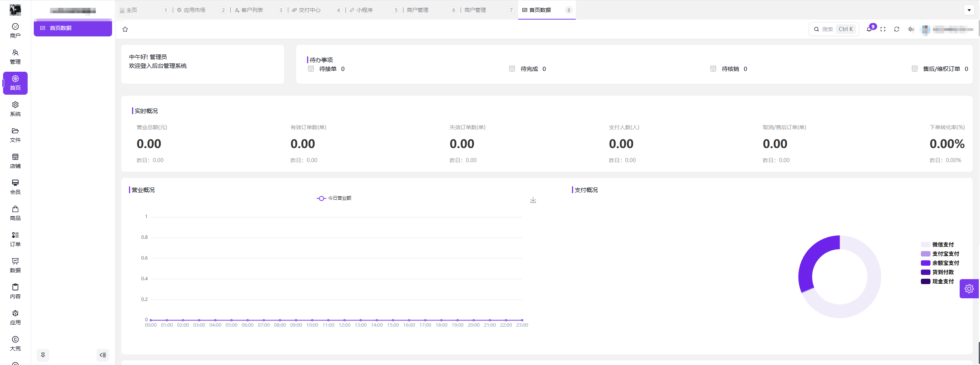Open 商品 in the left sidebar

pos(15,213)
